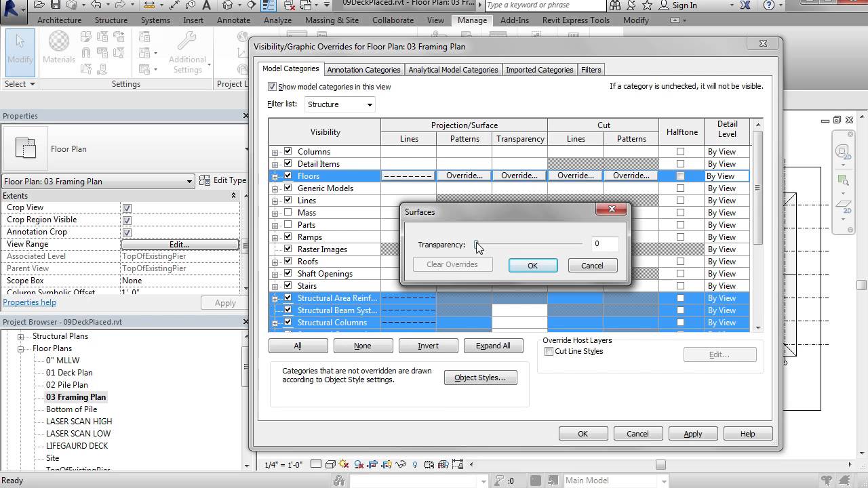Click the Help question mark icon

point(769,5)
